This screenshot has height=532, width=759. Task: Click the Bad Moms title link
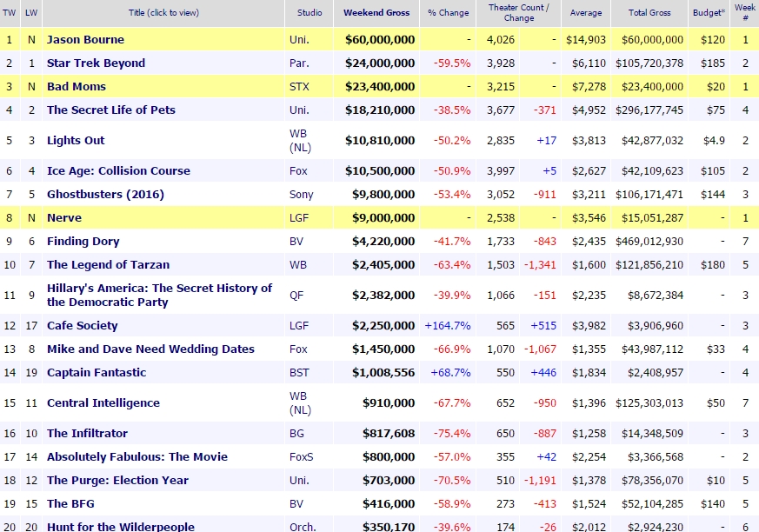[77, 87]
